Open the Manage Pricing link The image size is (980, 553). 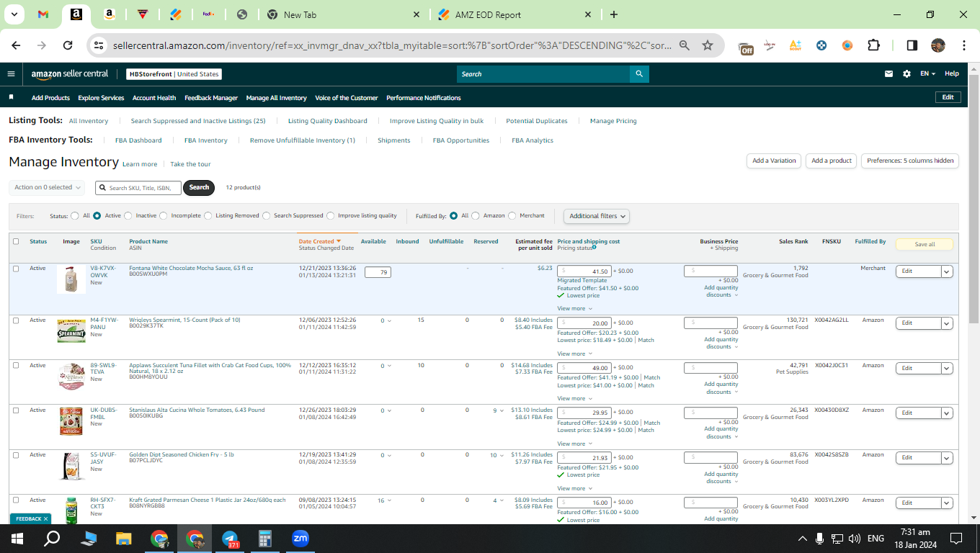pyautogui.click(x=613, y=121)
